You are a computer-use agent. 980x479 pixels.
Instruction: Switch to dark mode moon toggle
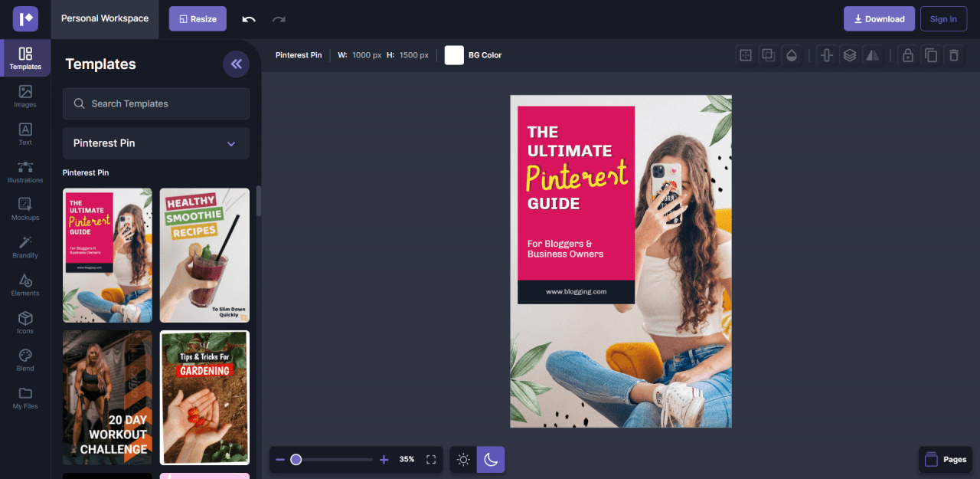pos(491,460)
